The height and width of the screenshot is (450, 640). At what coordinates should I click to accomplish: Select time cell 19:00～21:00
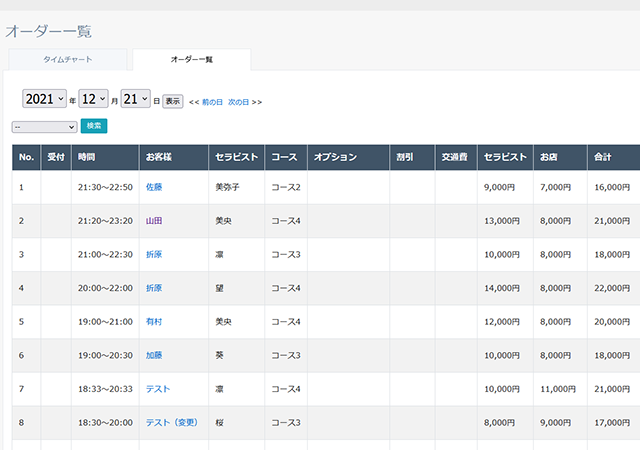(105, 322)
